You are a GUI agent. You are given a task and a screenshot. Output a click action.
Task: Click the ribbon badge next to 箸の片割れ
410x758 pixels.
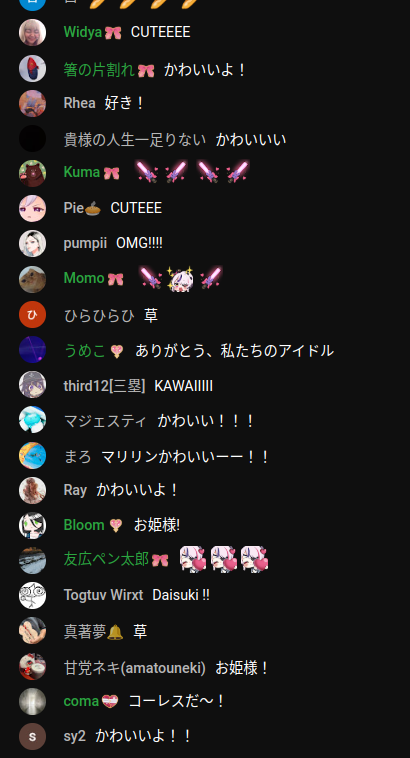point(146,71)
